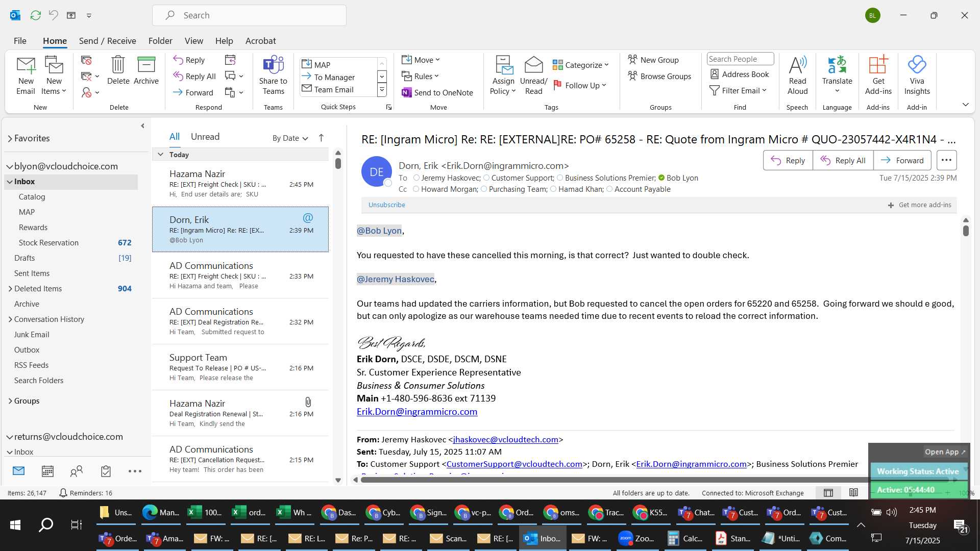The height and width of the screenshot is (551, 980).
Task: Open more navigation options ellipsis
Action: tap(135, 471)
